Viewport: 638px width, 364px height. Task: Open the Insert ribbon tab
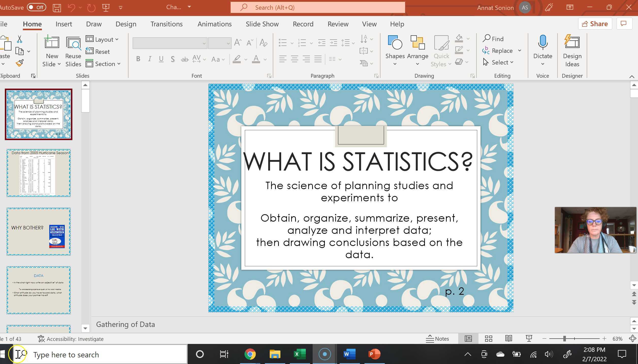pyautogui.click(x=64, y=24)
